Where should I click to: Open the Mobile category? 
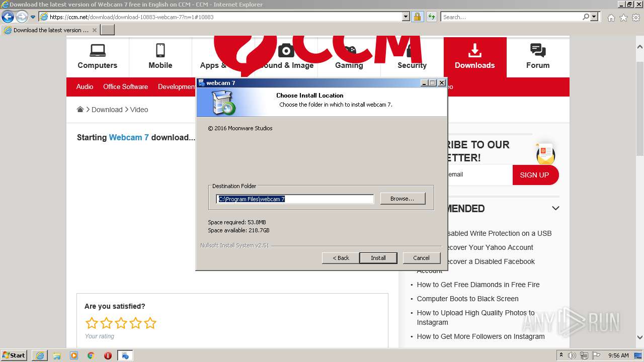point(160,57)
